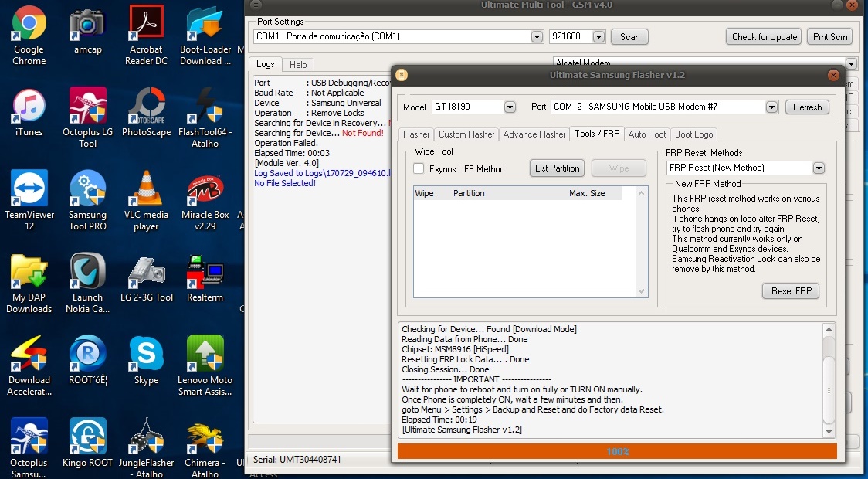868x479 pixels.
Task: Switch to the Flasher tab
Action: pos(416,134)
